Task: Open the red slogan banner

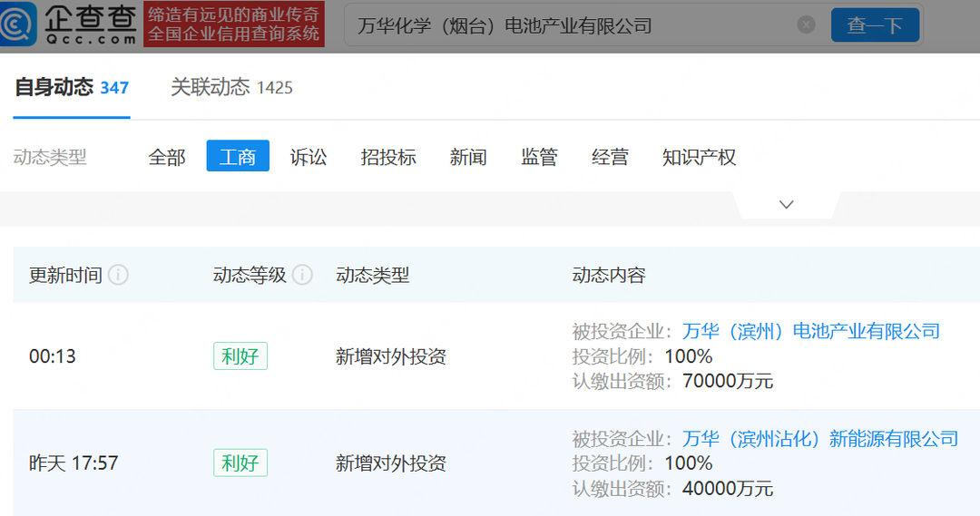Action: (x=234, y=24)
